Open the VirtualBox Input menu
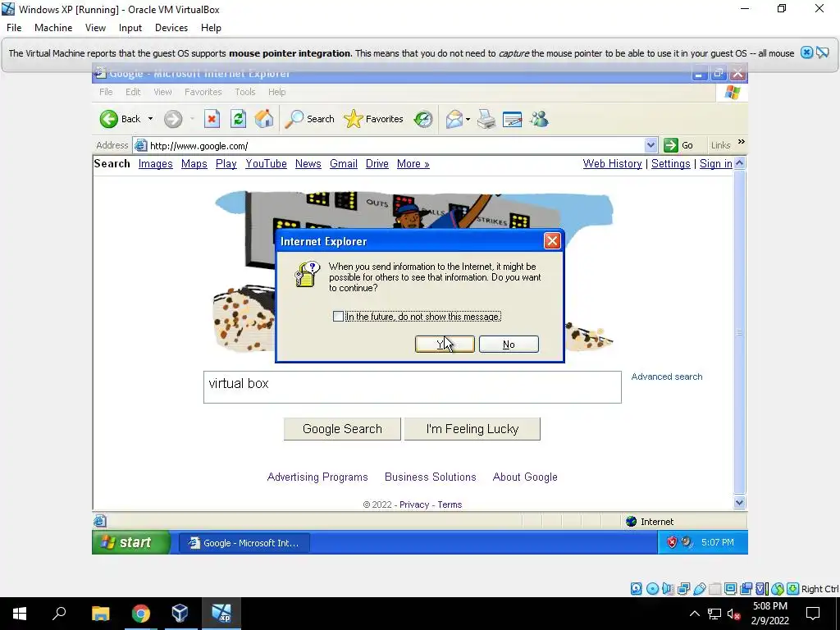The height and width of the screenshot is (630, 840). (130, 28)
